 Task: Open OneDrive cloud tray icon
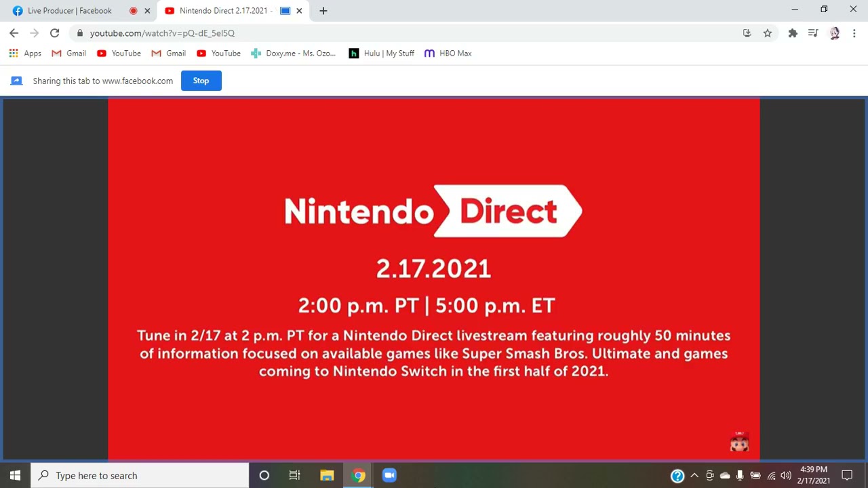725,475
